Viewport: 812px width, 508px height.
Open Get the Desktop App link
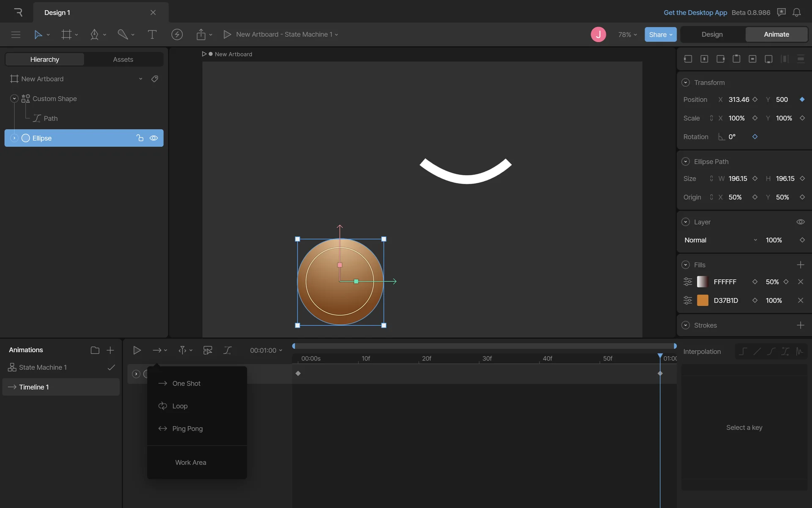tap(695, 12)
